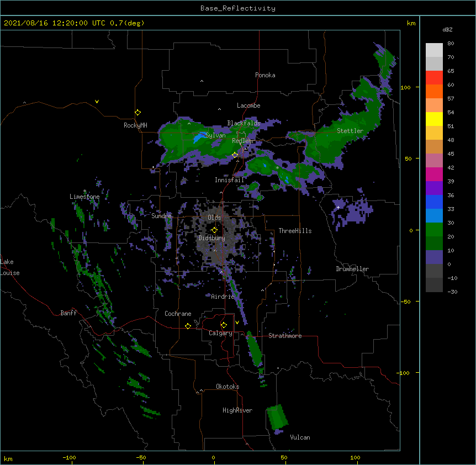The image size is (476, 465).
Task: Select the Airdrie label
Action: click(x=223, y=297)
